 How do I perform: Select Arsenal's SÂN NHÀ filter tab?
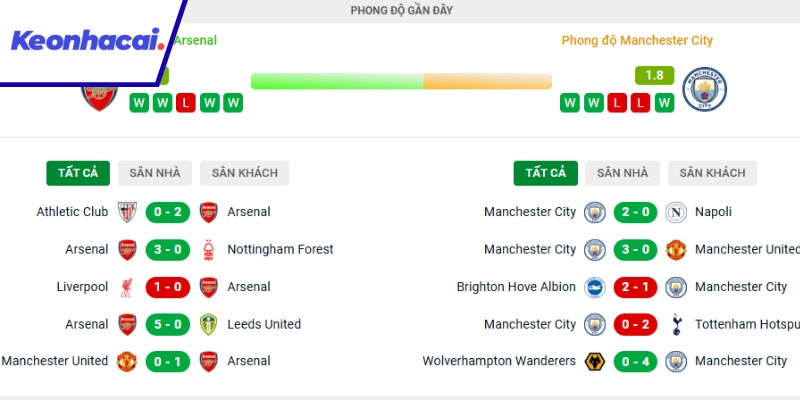(155, 173)
